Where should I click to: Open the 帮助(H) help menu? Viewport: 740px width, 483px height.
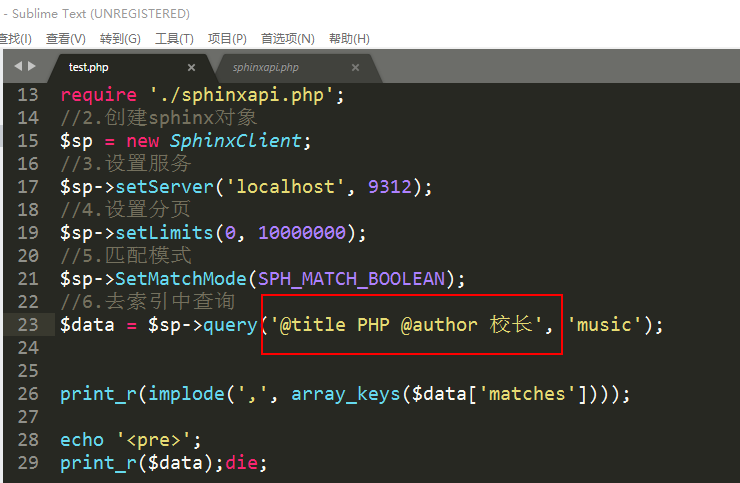tap(349, 38)
